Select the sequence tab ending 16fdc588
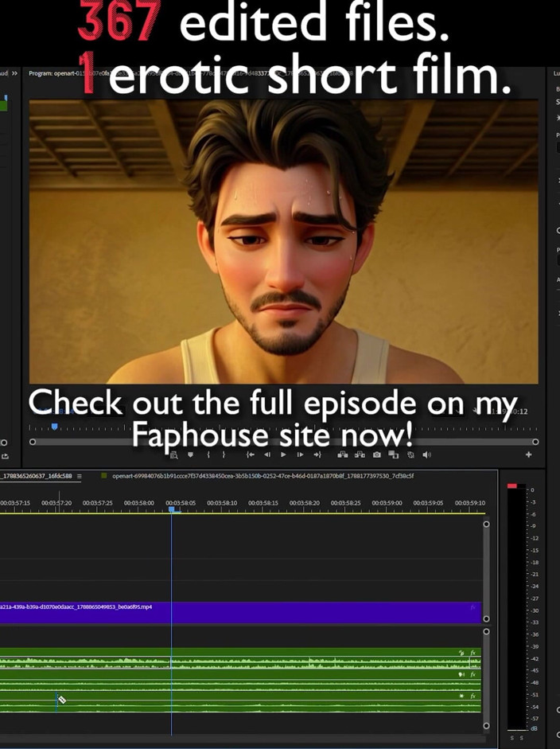The width and height of the screenshot is (560, 749). coord(37,476)
